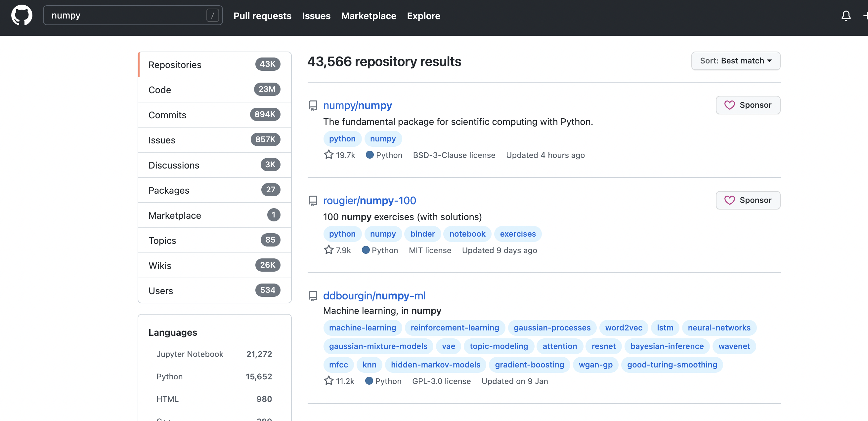This screenshot has height=421, width=868.
Task: Select Issues results filter in sidebar
Action: click(x=215, y=140)
